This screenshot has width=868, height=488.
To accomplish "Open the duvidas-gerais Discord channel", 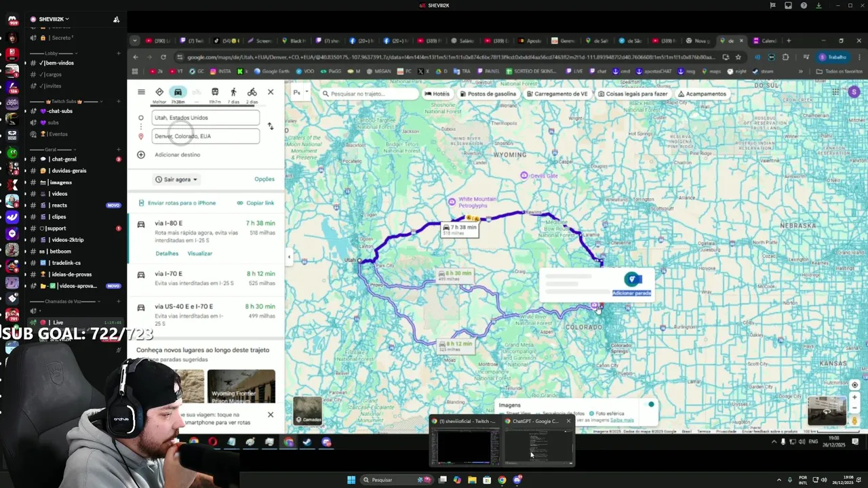I will click(68, 171).
